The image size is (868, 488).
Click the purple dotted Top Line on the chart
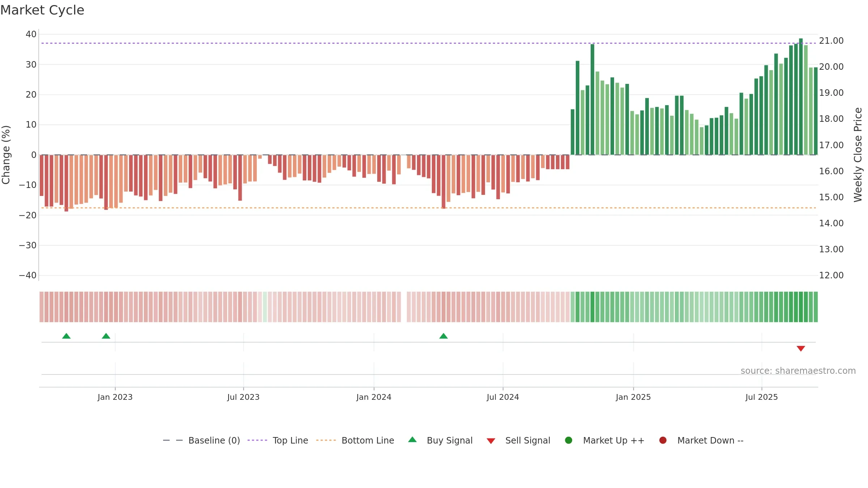429,43
